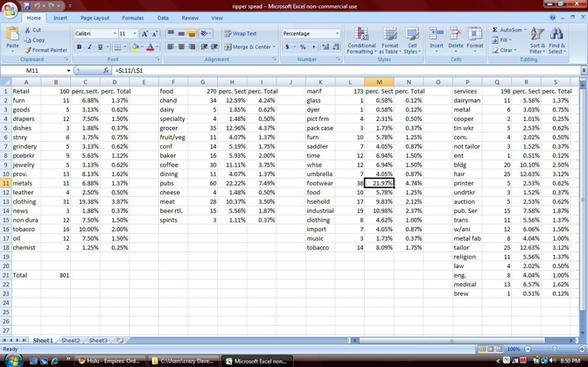Image resolution: width=588 pixels, height=367 pixels.
Task: Click the Delete cells icon
Action: [x=456, y=39]
